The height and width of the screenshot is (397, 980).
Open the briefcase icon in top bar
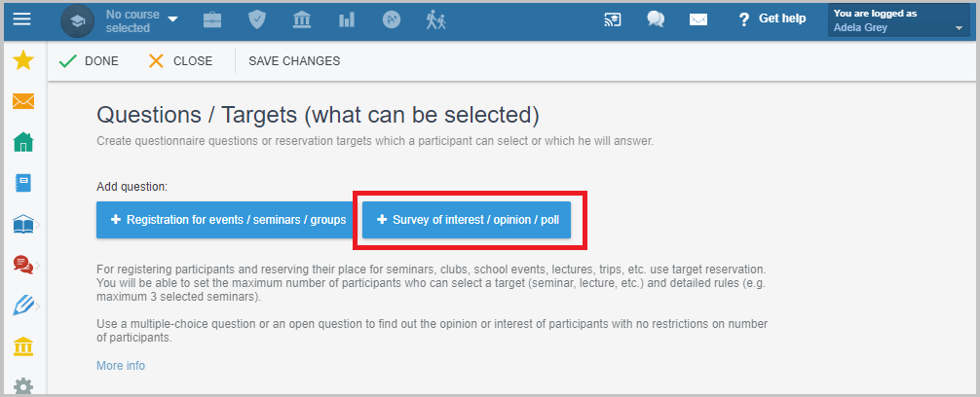[212, 20]
